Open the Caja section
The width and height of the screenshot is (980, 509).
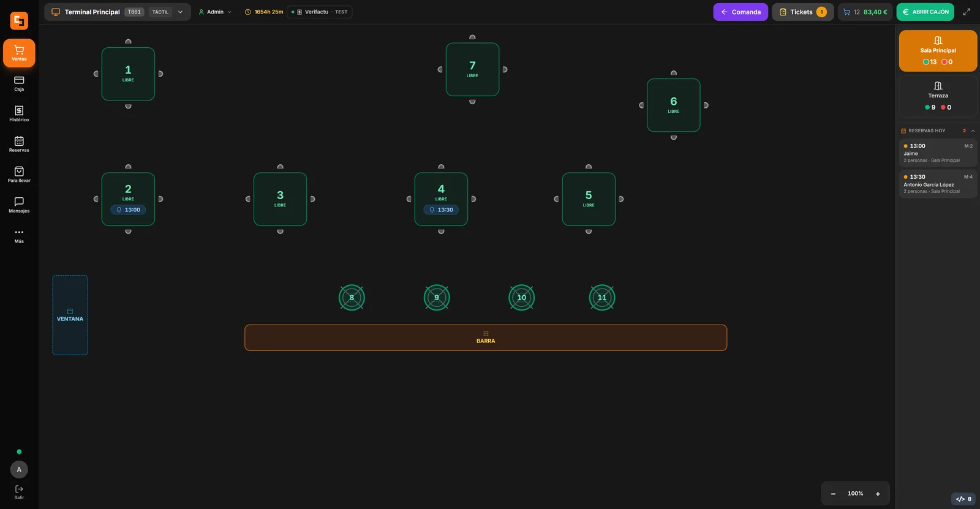click(x=19, y=84)
